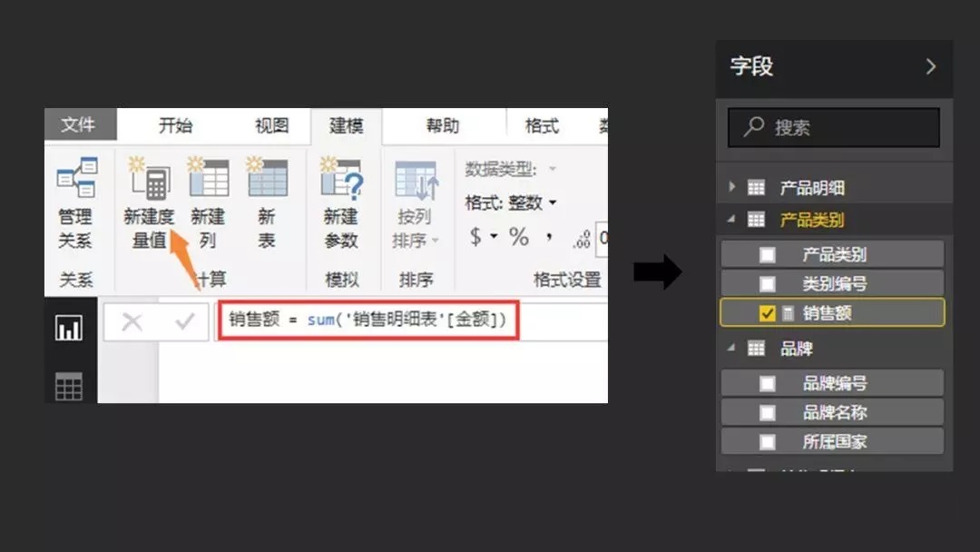Click the search magnifier icon in Fields
This screenshot has height=552, width=980.
click(754, 127)
